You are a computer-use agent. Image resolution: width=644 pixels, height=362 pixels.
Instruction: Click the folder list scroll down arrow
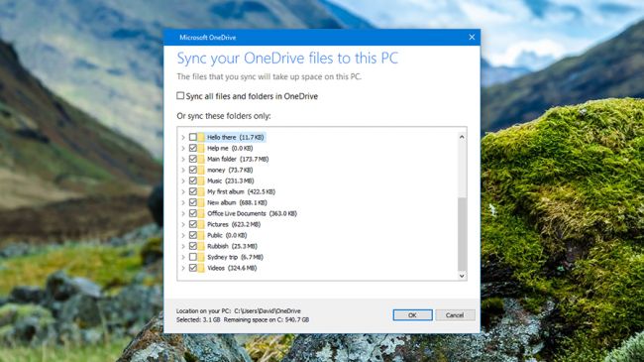coord(462,276)
